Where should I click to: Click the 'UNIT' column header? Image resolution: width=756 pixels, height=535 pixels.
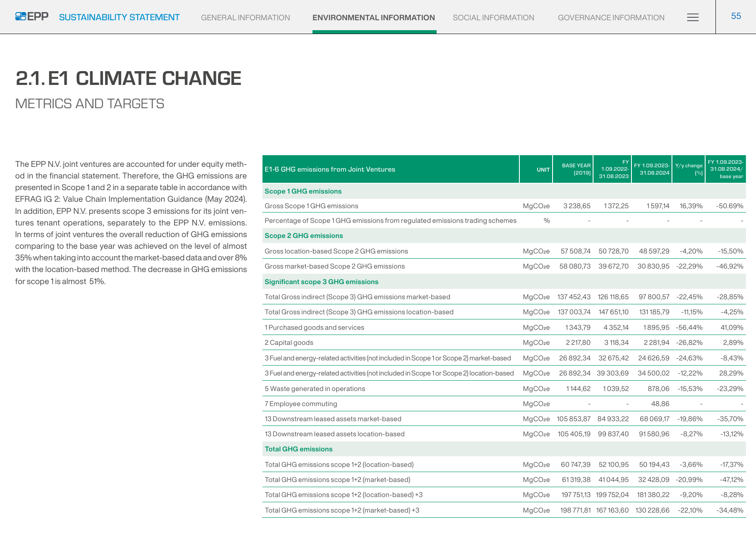click(x=543, y=169)
